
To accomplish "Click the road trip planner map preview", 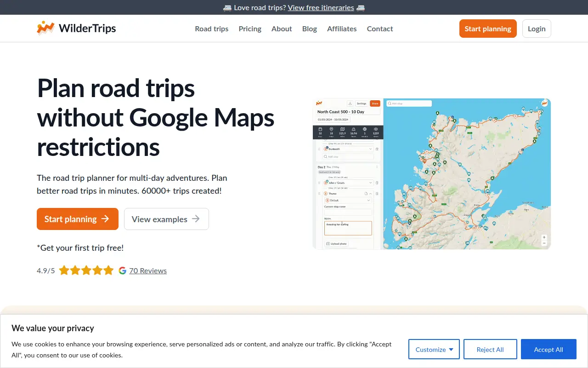I will point(432,174).
